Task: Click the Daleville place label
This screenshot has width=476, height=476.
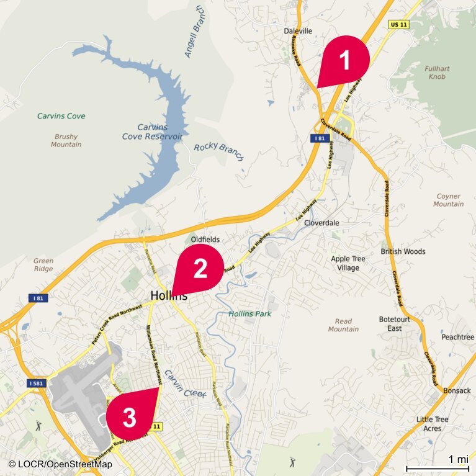Action: pyautogui.click(x=298, y=31)
